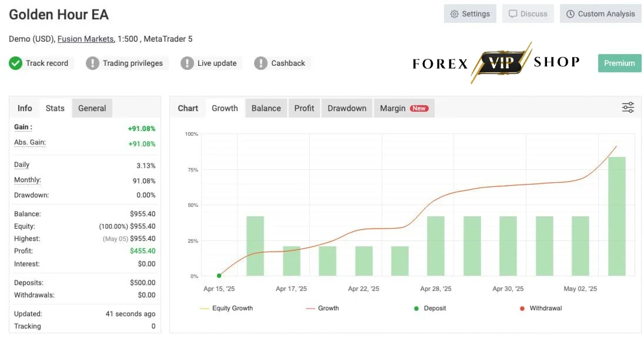Click the Trading privileges exclamation icon
The width and height of the screenshot is (644, 338).
(x=92, y=63)
